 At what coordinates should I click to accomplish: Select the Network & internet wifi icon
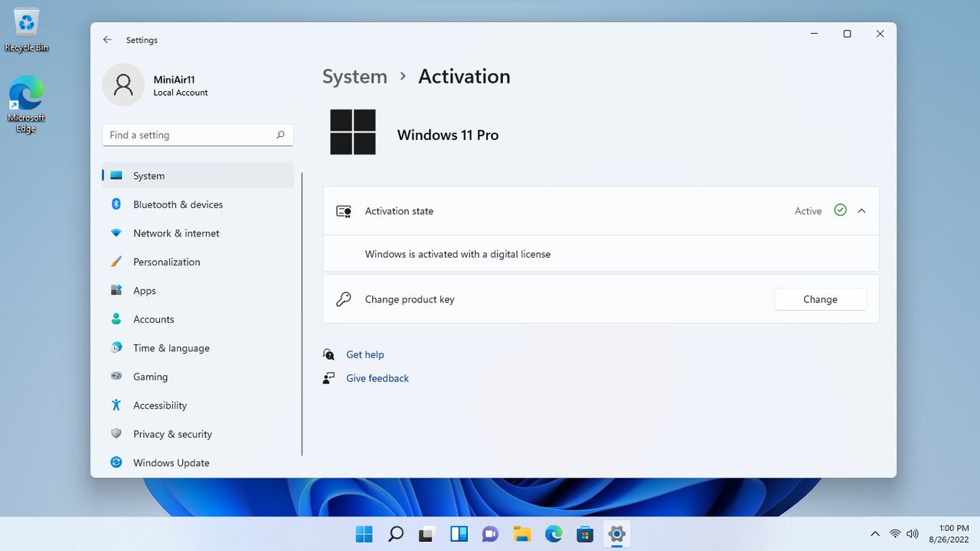[x=116, y=233]
